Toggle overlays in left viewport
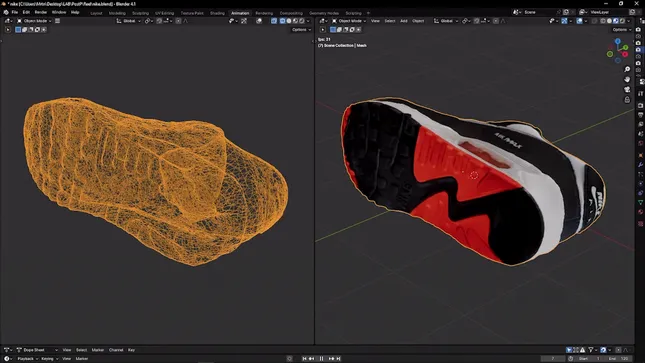 259,21
